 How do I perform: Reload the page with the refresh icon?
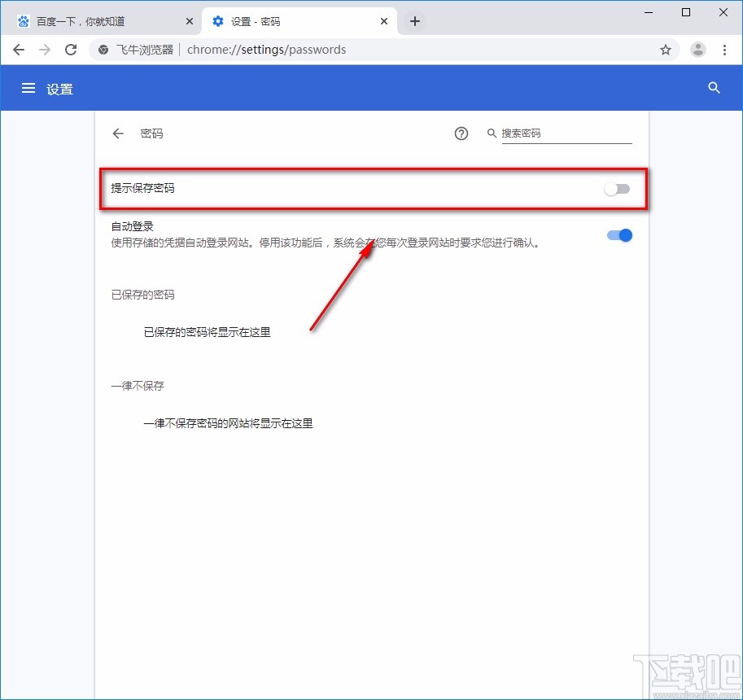[x=71, y=50]
